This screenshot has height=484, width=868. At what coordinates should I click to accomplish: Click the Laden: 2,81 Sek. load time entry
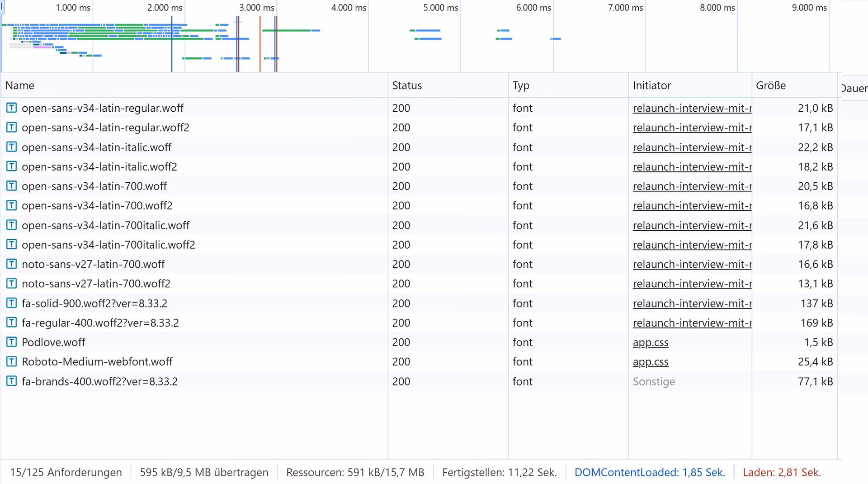coord(783,472)
